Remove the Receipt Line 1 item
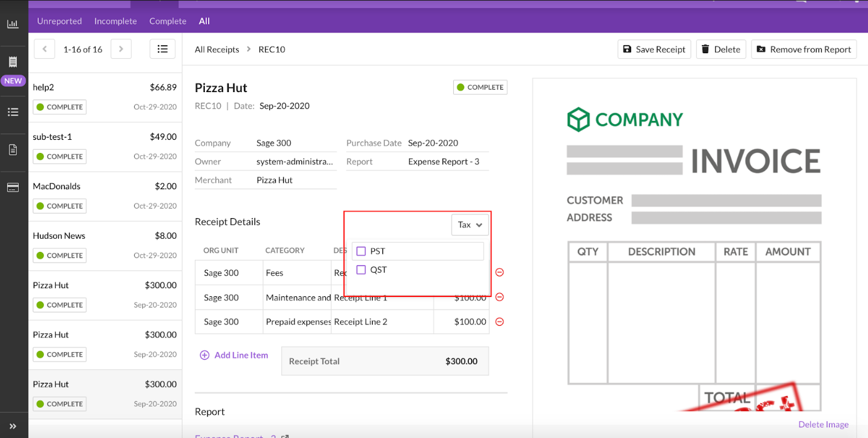Screen dimensions: 868x438 tap(499, 297)
